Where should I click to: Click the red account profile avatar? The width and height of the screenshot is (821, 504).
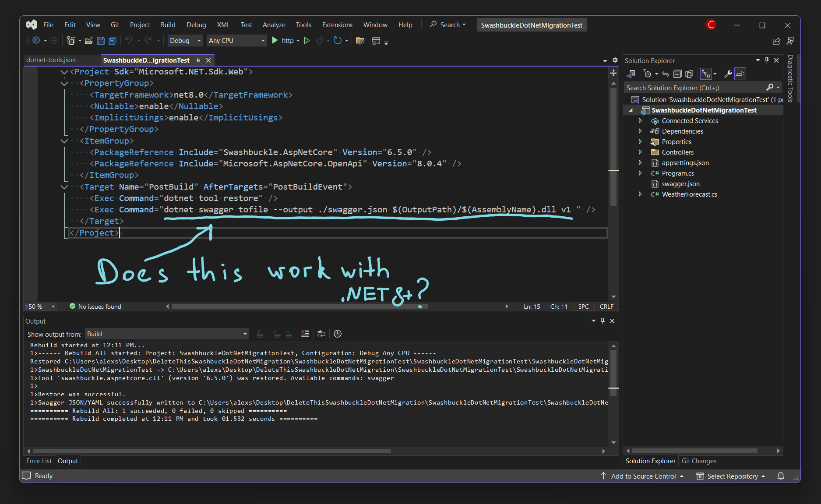tap(711, 25)
